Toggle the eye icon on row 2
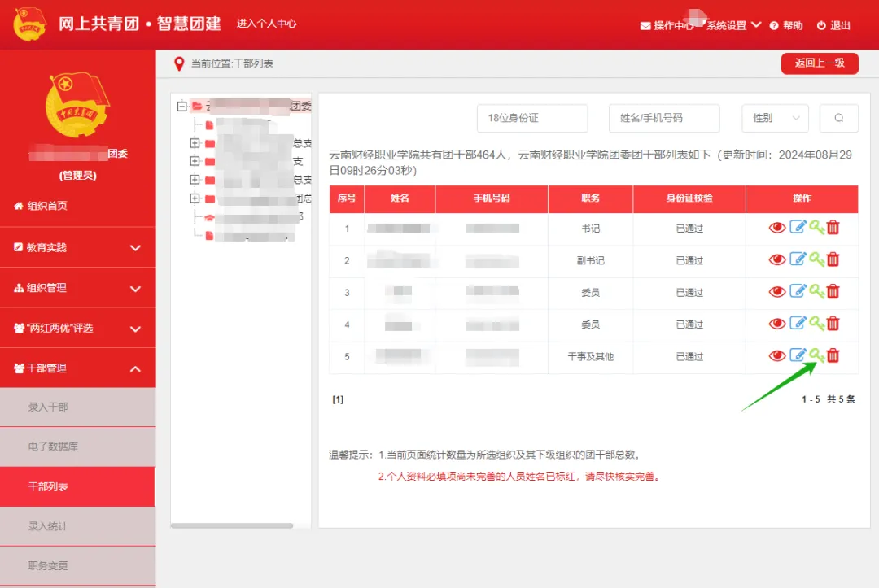This screenshot has height=588, width=879. pyautogui.click(x=776, y=259)
